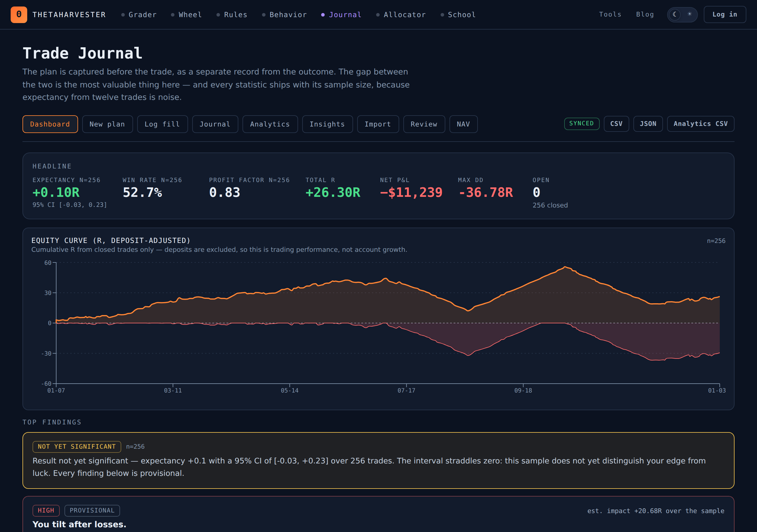
Task: Click the NOT YET SIGNIFICANT badge
Action: coord(77,447)
